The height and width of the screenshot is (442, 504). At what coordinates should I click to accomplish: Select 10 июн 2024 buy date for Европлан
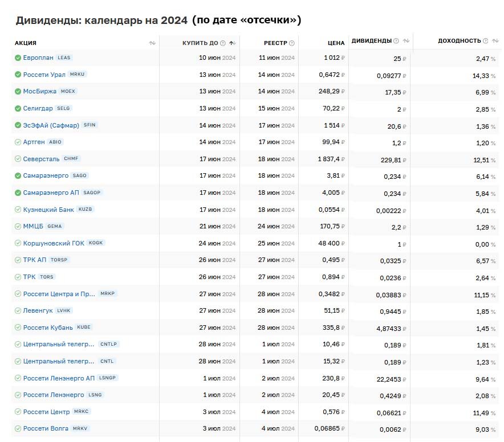pyautogui.click(x=217, y=58)
